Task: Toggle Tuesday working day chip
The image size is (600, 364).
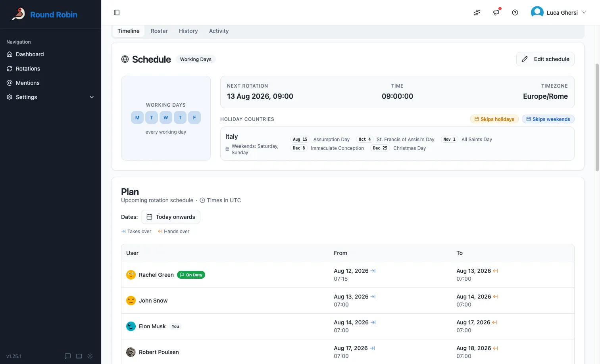Action: pos(152,117)
